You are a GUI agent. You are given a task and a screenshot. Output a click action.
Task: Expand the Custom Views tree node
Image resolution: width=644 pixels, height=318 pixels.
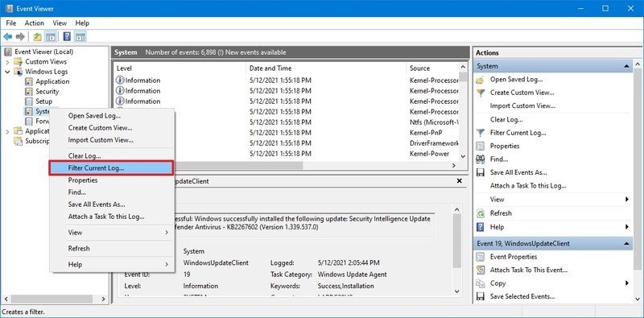pos(7,62)
